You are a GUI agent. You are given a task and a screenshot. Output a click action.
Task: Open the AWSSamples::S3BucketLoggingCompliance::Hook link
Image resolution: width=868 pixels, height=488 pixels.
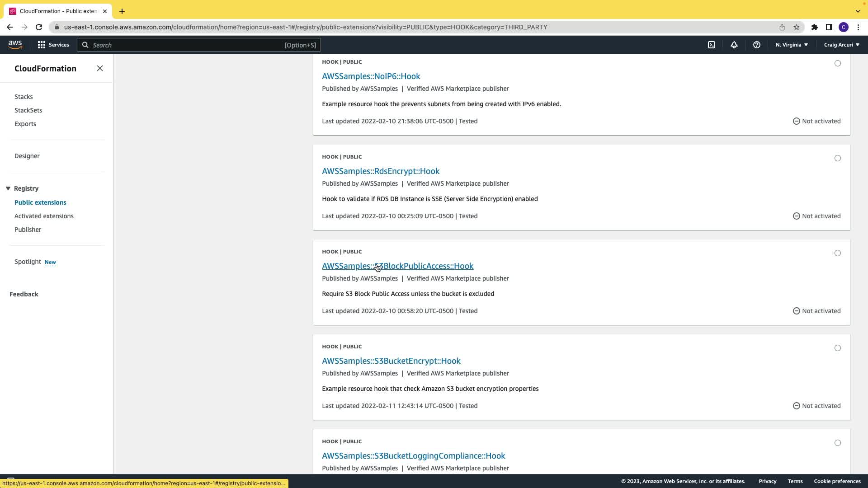[413, 455]
